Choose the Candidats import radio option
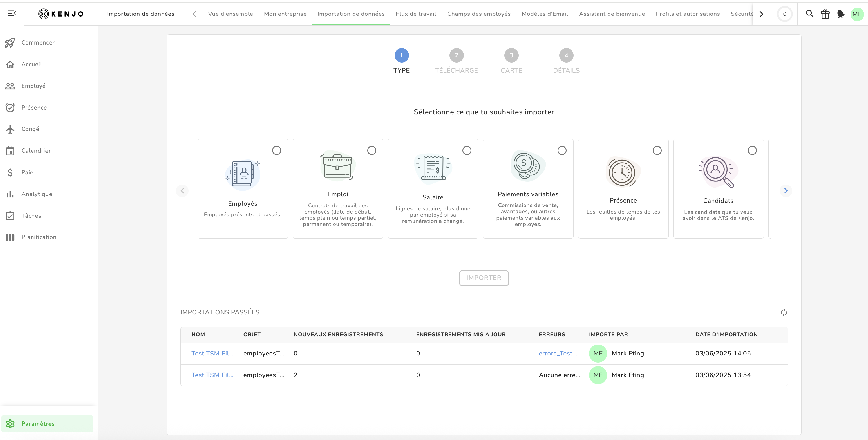The image size is (868, 440). pos(752,150)
